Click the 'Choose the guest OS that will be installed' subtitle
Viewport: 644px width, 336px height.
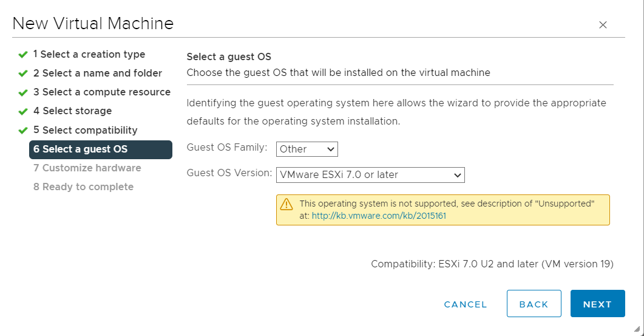(339, 73)
